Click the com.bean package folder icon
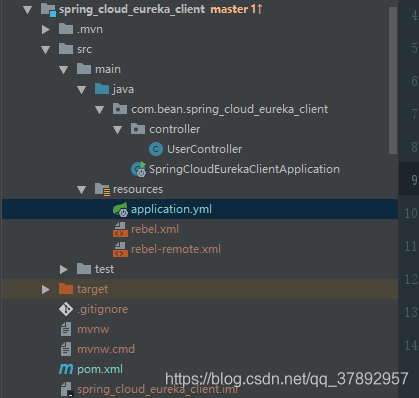The width and height of the screenshot is (419, 398). click(x=120, y=109)
